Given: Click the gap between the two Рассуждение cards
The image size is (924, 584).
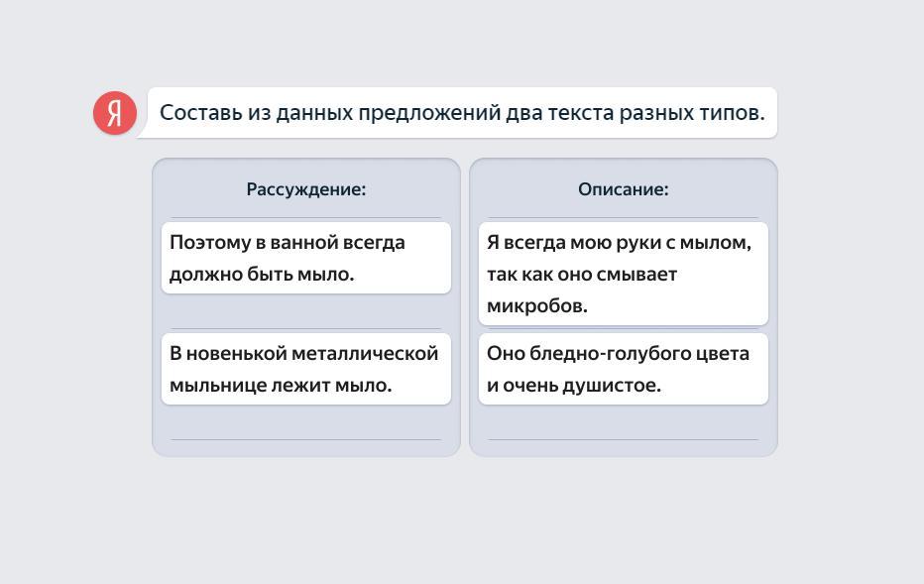Looking at the screenshot, I should pos(306,311).
